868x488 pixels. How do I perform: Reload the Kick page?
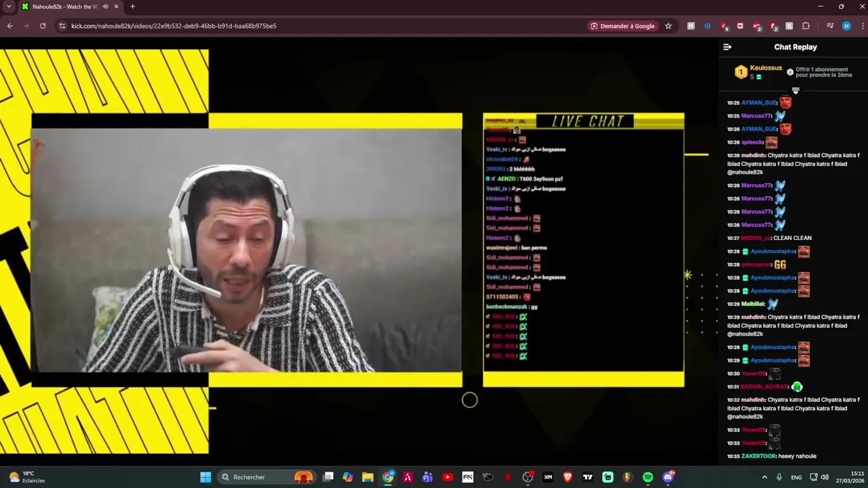click(43, 26)
